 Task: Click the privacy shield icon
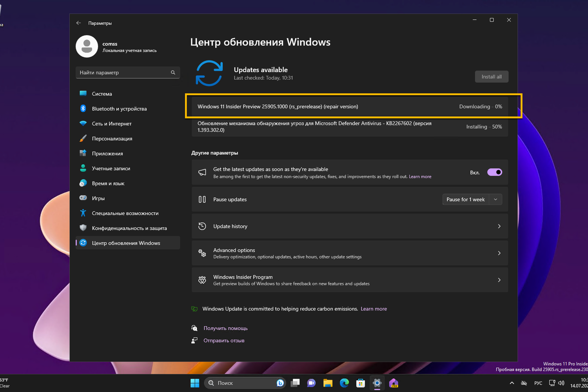pos(83,228)
